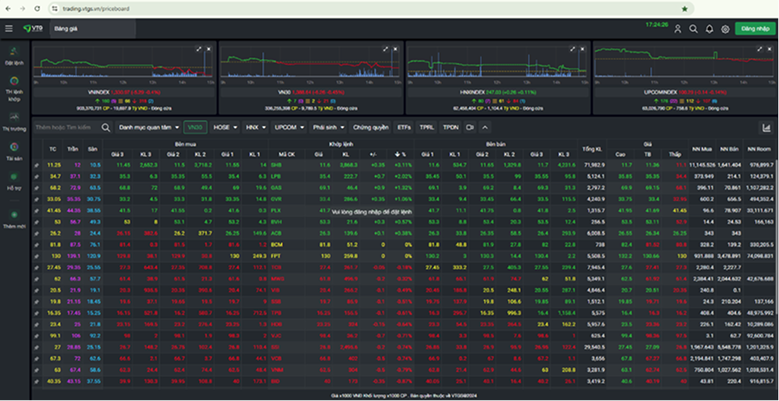Screen dimensions: 779x401
Task: Expand the Danh mục quan tâm dropdown
Action: (150, 128)
